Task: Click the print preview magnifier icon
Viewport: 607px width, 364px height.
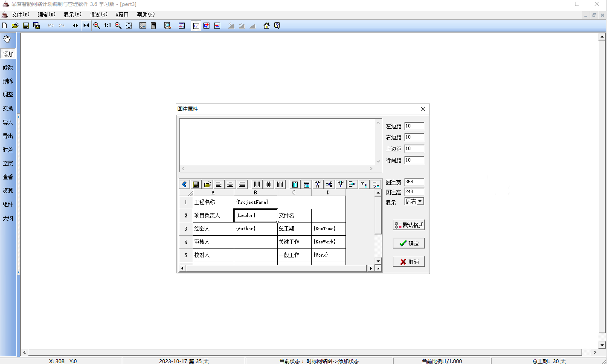Action: point(168,26)
